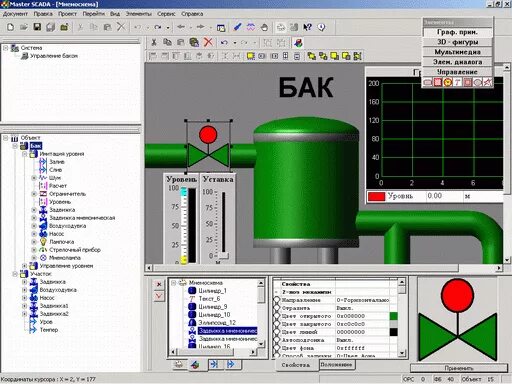Click the green swatch for Цвет открытого
This screenshot has width=512, height=384.
point(394,316)
